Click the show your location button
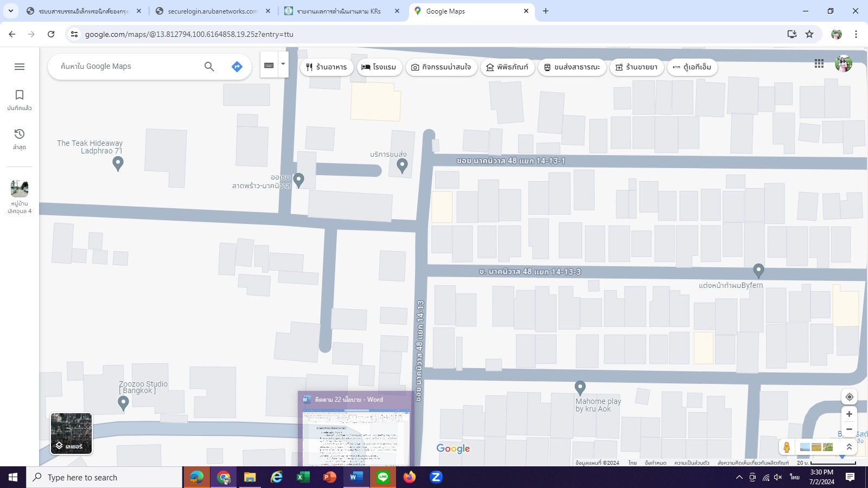This screenshot has height=488, width=868. tap(849, 396)
